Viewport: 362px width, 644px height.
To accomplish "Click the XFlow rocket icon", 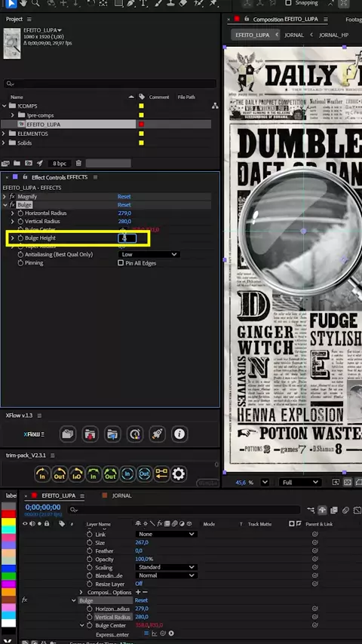I will (157, 434).
